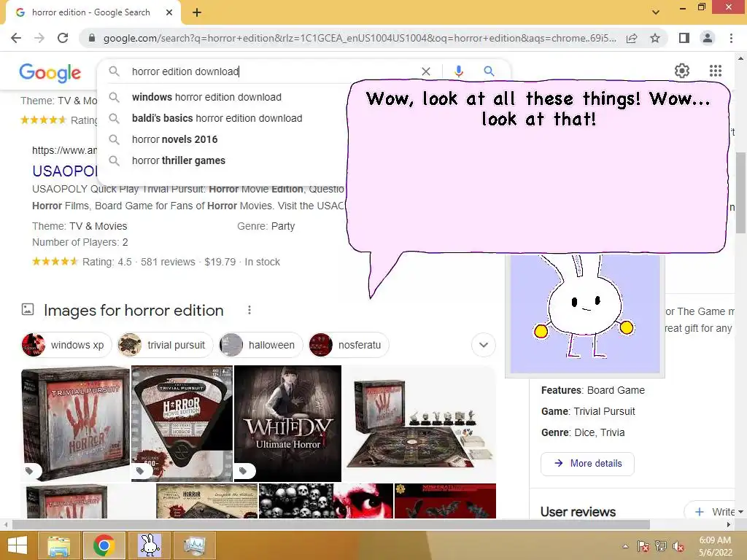747x560 pixels.
Task: Click the tab search chevron in the title bar
Action: 656,12
